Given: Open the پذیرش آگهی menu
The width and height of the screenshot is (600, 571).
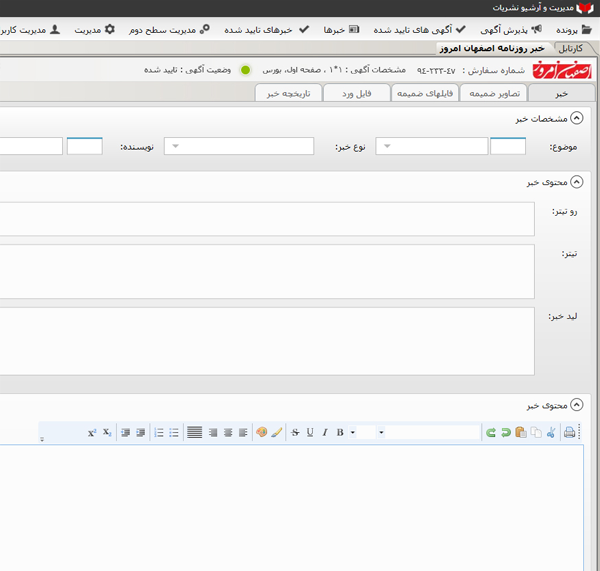Looking at the screenshot, I should (511, 29).
